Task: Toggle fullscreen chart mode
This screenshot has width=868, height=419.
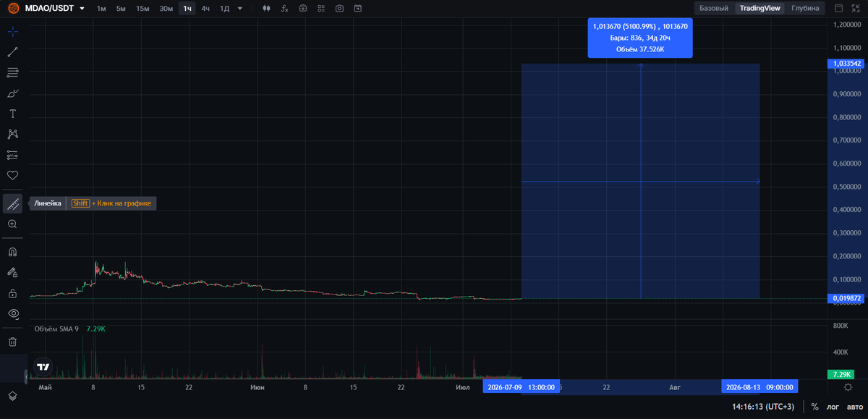Action: tap(857, 9)
